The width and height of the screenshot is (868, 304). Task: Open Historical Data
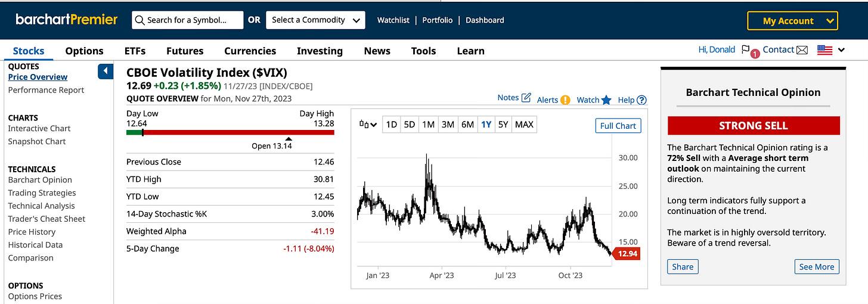35,245
